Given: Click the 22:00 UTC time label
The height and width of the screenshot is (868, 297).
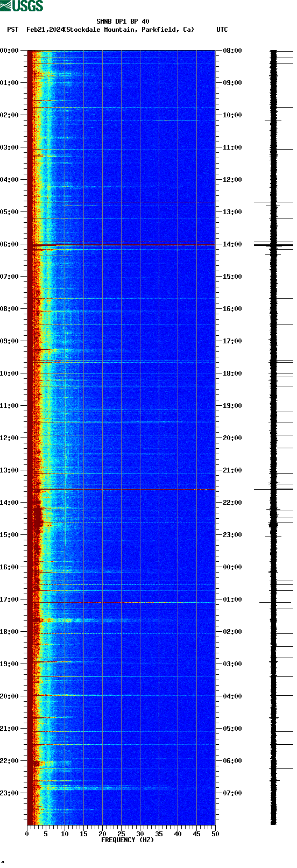Looking at the screenshot, I should [232, 503].
